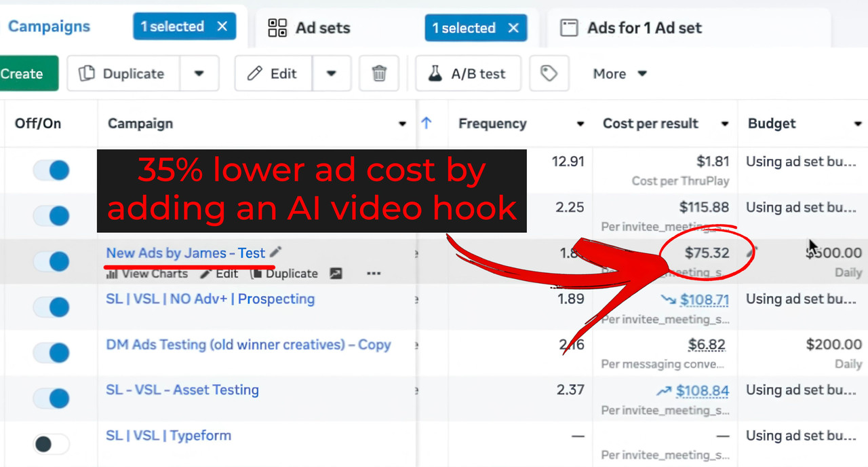Click the 1.89 frequency value
The width and height of the screenshot is (868, 467).
click(571, 299)
